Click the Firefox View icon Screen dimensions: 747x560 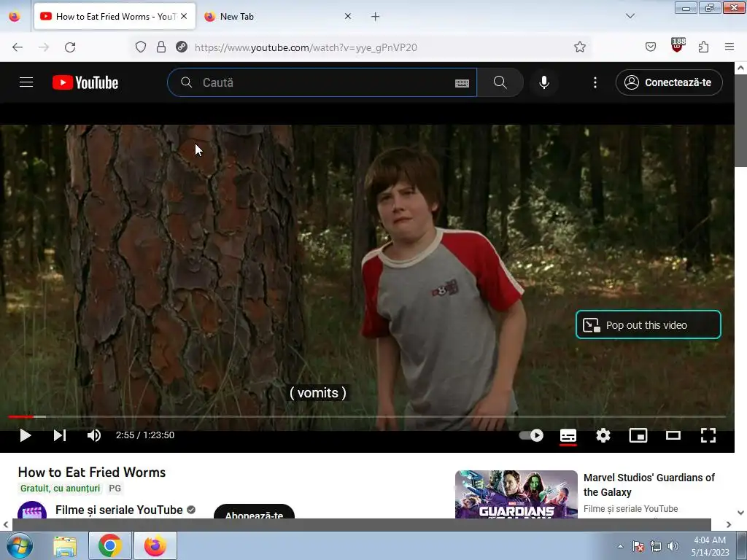15,17
